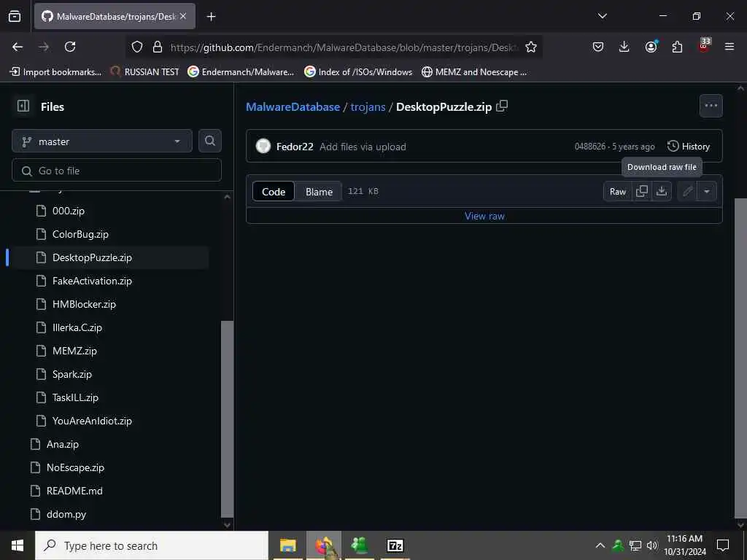Click the View raw link

[x=484, y=216]
